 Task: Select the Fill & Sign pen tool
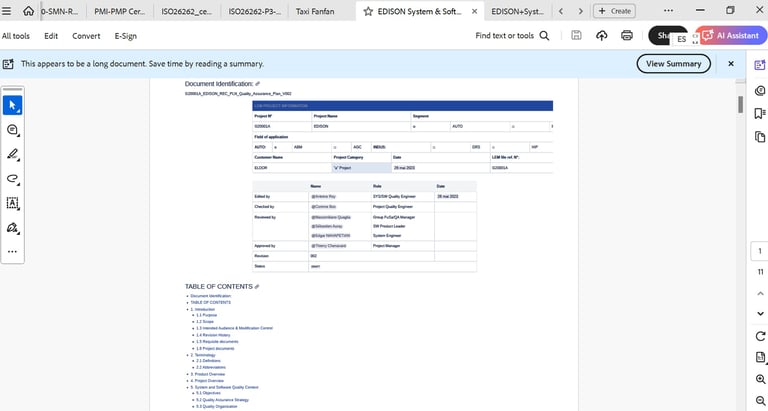(x=12, y=228)
